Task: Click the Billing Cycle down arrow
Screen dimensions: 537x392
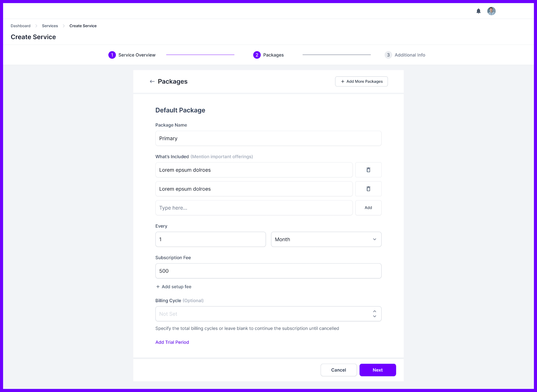Action: (374, 316)
